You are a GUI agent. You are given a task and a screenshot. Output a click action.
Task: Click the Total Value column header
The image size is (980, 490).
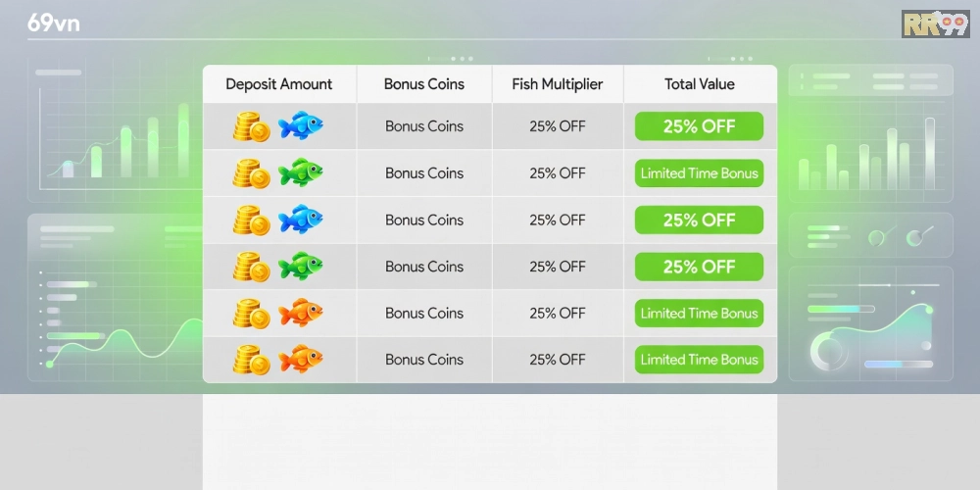point(700,84)
